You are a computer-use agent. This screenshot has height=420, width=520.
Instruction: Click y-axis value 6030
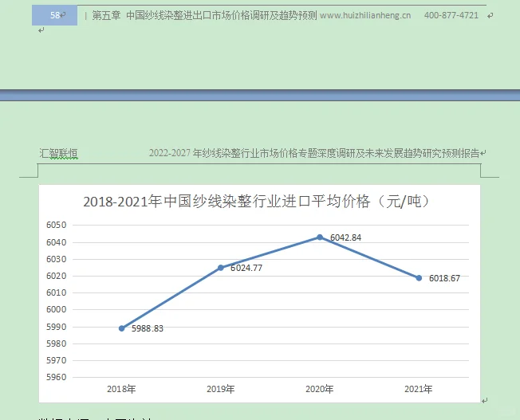[x=57, y=259]
